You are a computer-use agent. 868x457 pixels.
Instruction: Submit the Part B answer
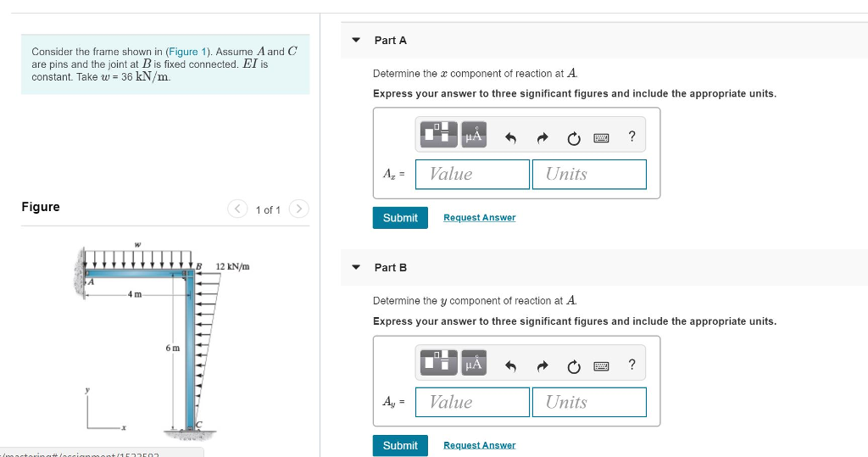pos(400,445)
